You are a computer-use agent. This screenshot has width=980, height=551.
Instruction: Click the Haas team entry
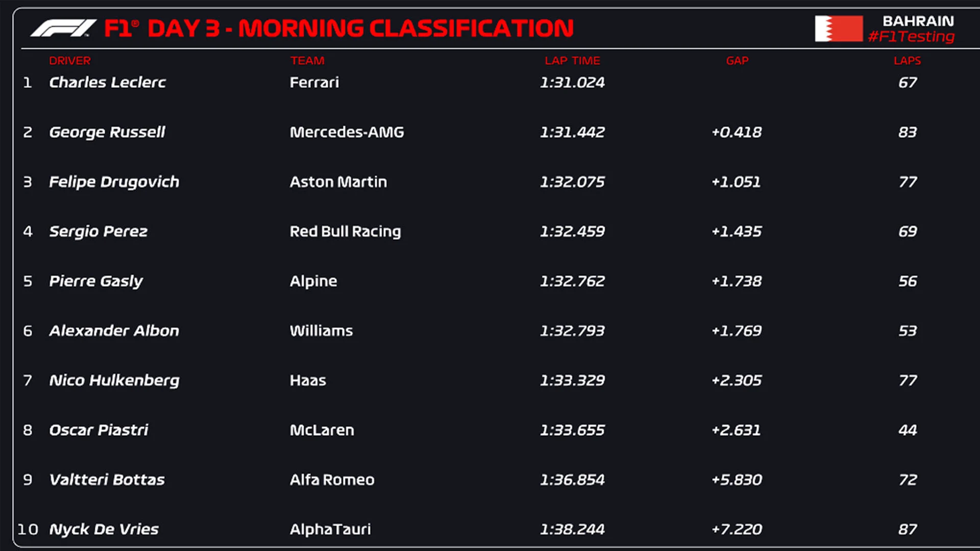(x=308, y=381)
